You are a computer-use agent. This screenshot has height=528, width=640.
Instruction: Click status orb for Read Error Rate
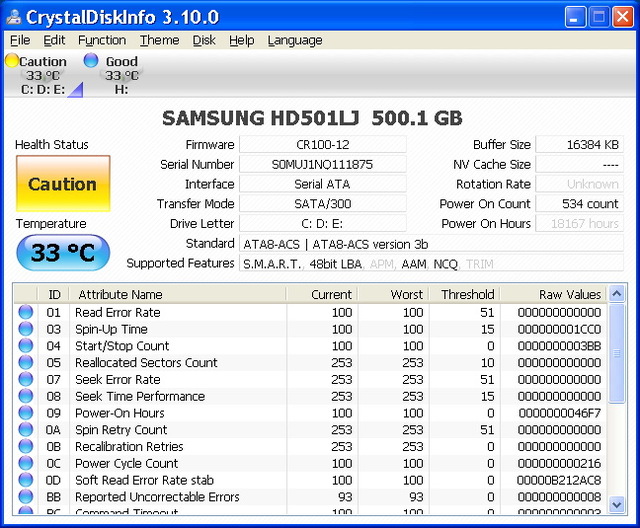pos(26,312)
